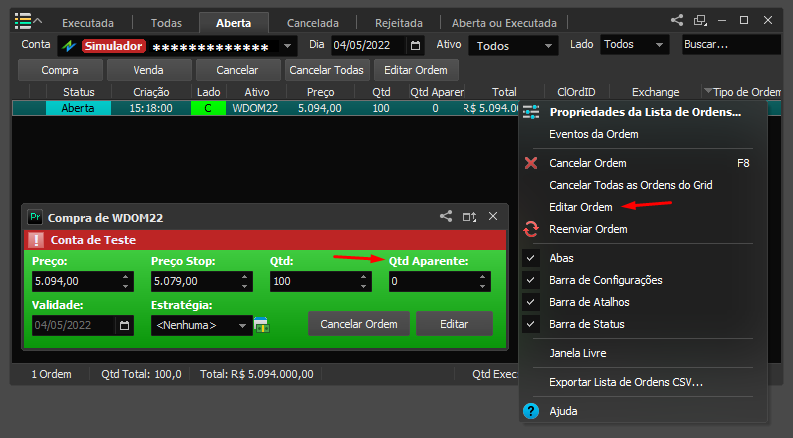Switch to the Aberta ou Executada tab
The height and width of the screenshot is (438, 793).
(504, 23)
